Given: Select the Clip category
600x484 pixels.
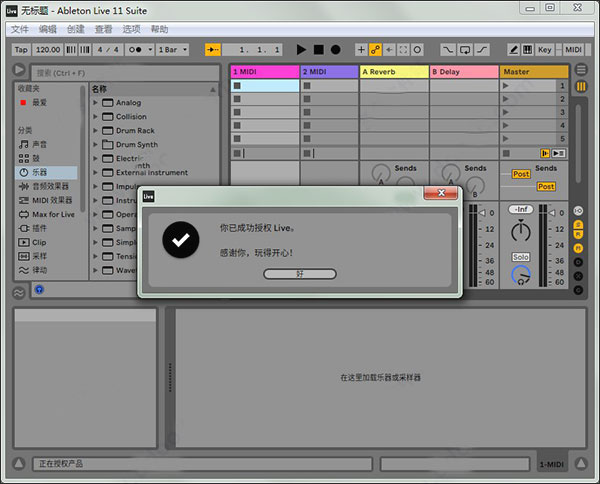Looking at the screenshot, I should coord(47,242).
